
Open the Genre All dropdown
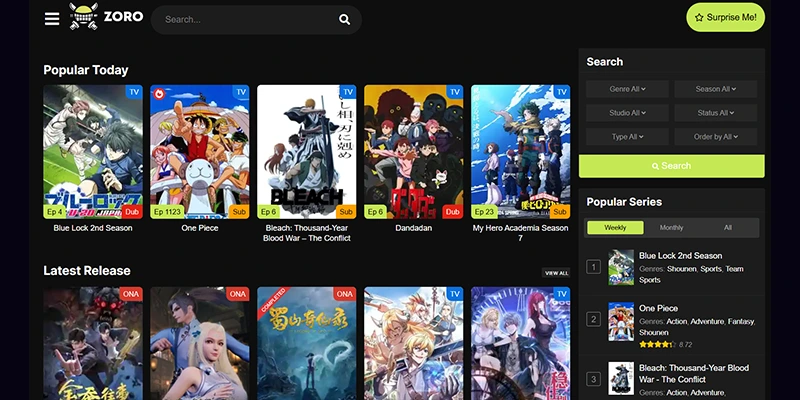(627, 89)
